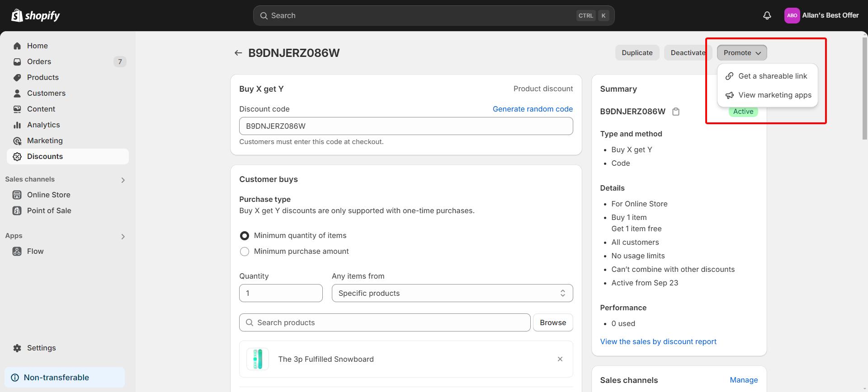Go to Settings gear in sidebar
Viewport: 868px width, 392px height.
[x=41, y=348]
